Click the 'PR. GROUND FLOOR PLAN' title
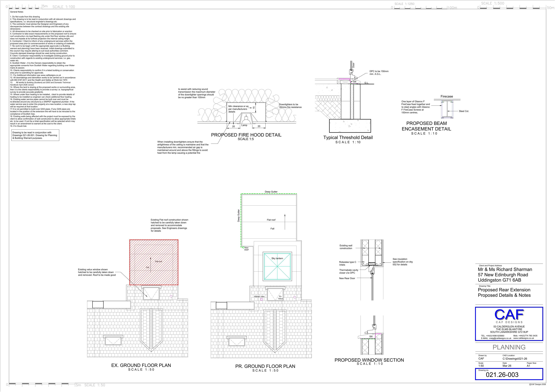555x392 pixels. tap(265, 366)
